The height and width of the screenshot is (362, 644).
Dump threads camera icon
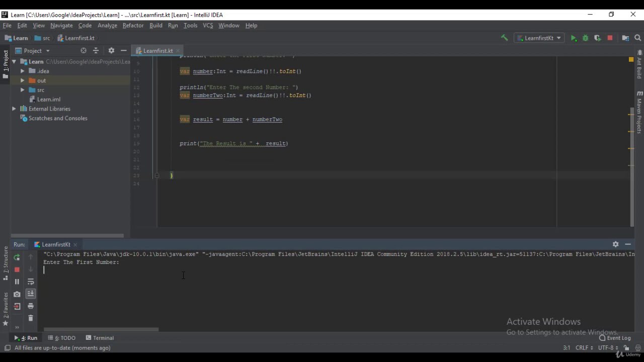(x=17, y=294)
